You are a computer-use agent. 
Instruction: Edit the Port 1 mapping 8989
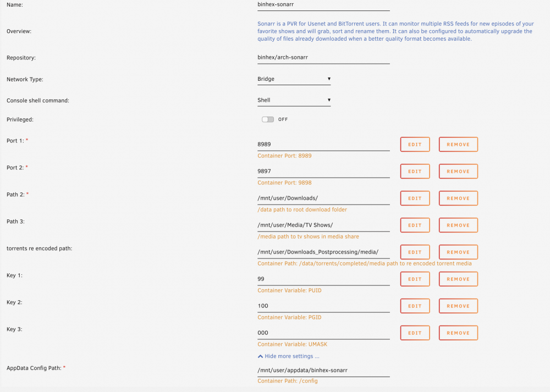tap(415, 145)
